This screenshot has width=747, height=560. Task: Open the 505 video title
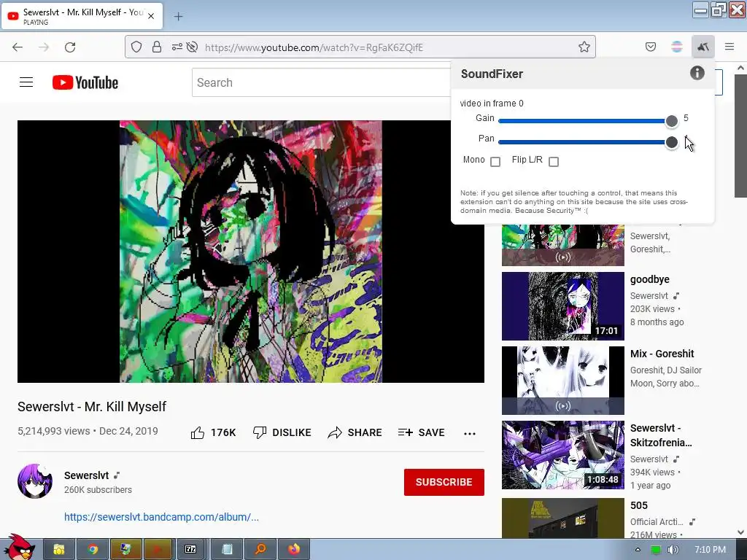(x=639, y=505)
